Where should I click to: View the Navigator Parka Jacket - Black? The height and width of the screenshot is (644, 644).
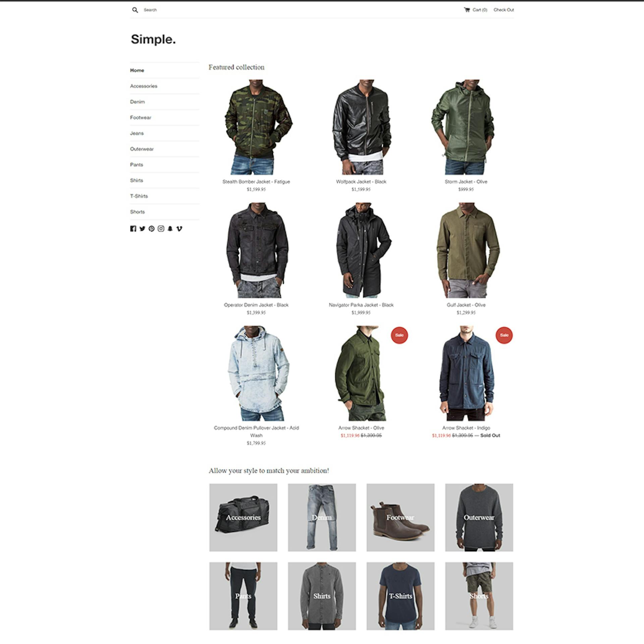pyautogui.click(x=361, y=305)
